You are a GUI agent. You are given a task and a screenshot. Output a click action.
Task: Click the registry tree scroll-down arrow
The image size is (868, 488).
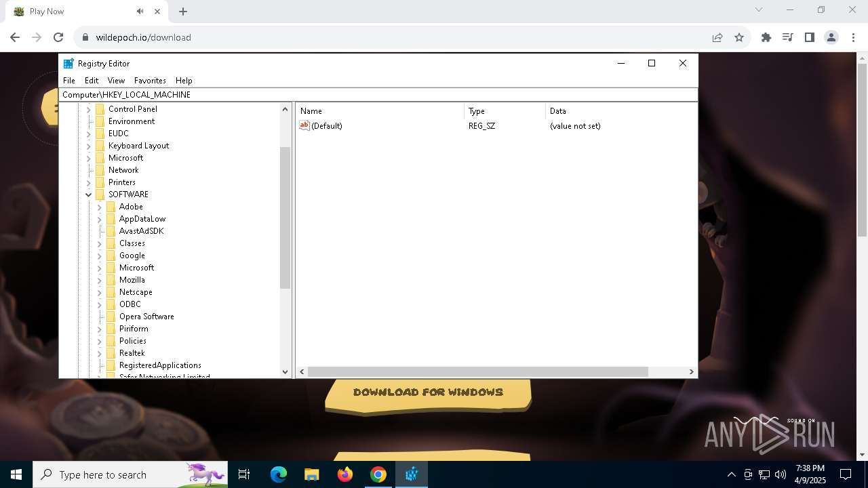(x=285, y=371)
